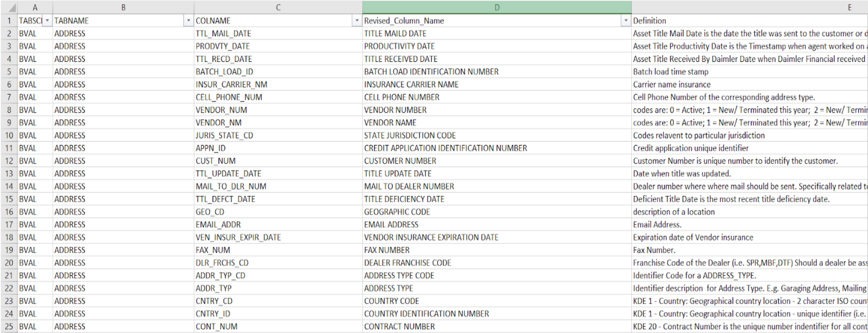Click TITLE MAILD DATE cell
Image resolution: width=868 pixels, height=333 pixels.
(x=497, y=33)
